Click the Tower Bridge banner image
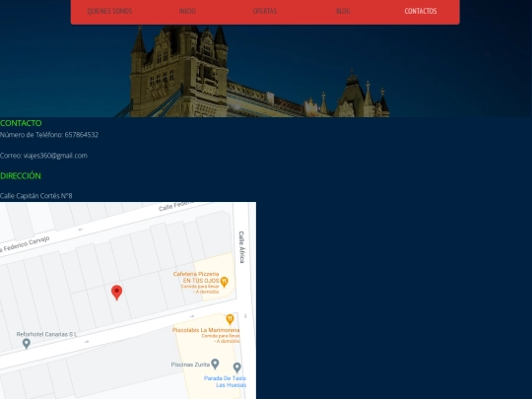532x399 pixels. (x=266, y=71)
